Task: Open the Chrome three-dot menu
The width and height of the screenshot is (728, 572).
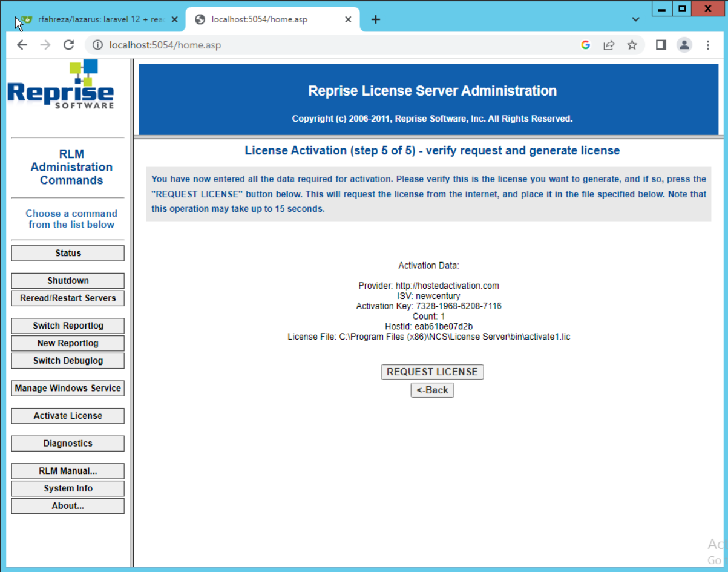Action: pos(708,45)
